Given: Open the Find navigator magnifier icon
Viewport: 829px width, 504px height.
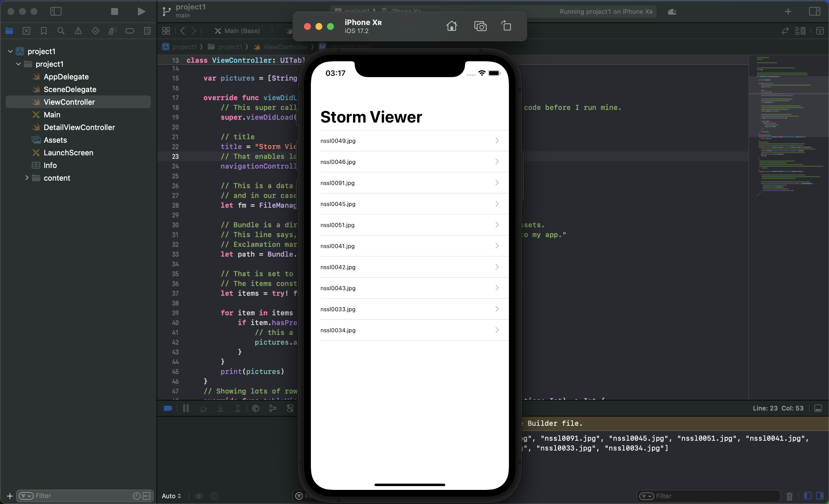Looking at the screenshot, I should pos(61,31).
